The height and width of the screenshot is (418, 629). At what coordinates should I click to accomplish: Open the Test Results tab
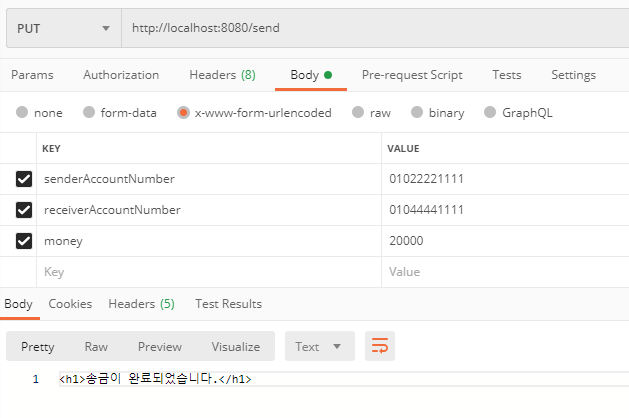tap(228, 304)
